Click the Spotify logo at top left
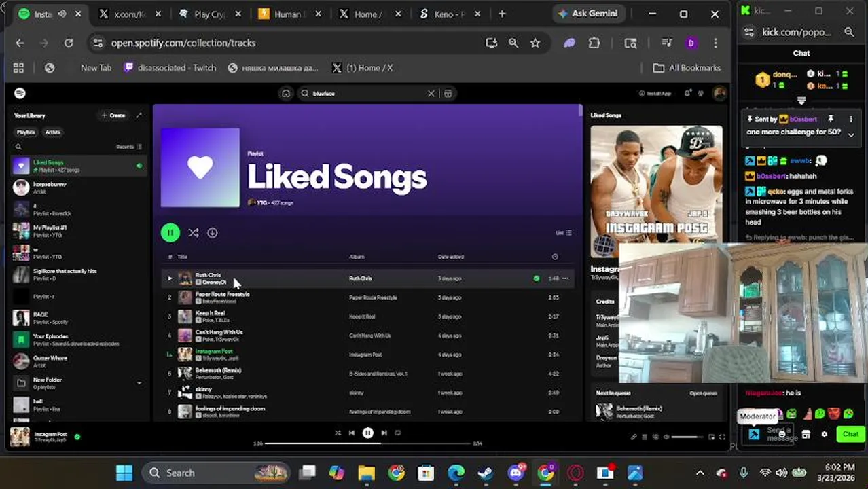Screen dimensions: 868x489 pos(20,93)
